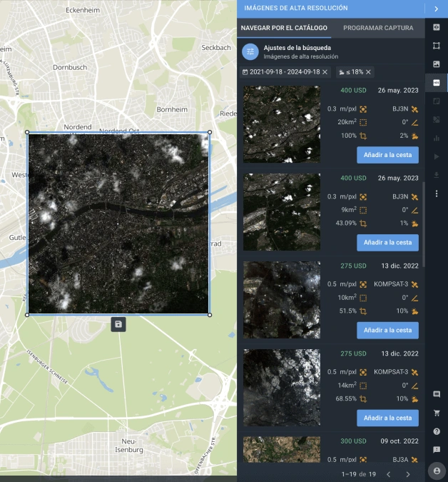Open the more options three-dot menu
The height and width of the screenshot is (482, 448).
(437, 194)
